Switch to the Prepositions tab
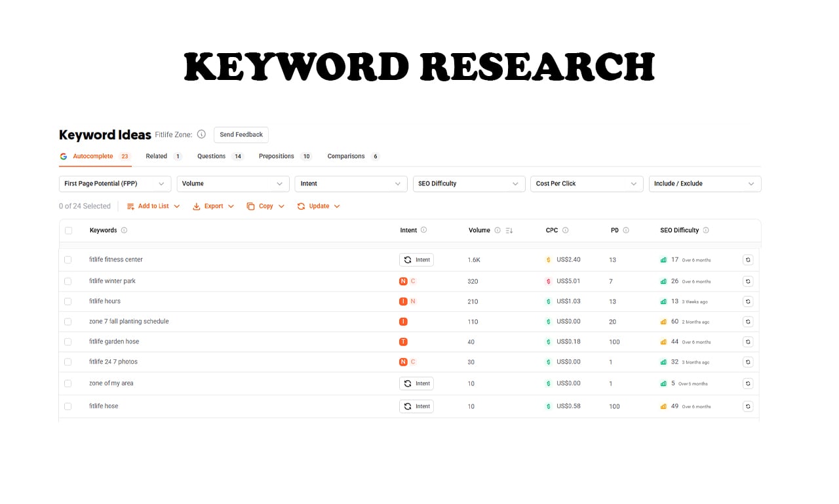The height and width of the screenshot is (504, 839). coord(285,157)
